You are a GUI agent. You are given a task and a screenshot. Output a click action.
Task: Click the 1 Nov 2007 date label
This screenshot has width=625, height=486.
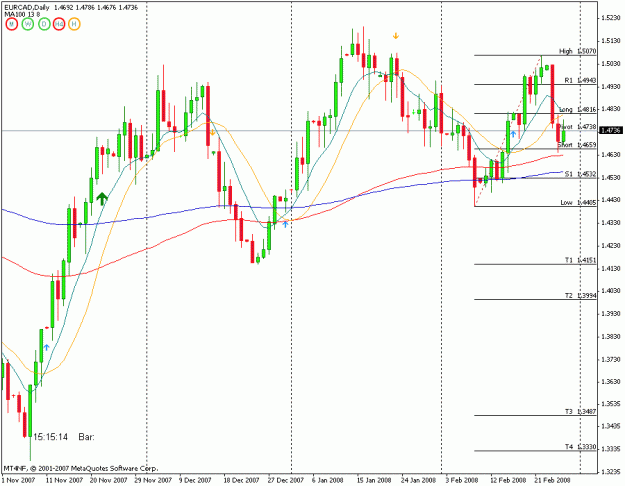pyautogui.click(x=19, y=480)
